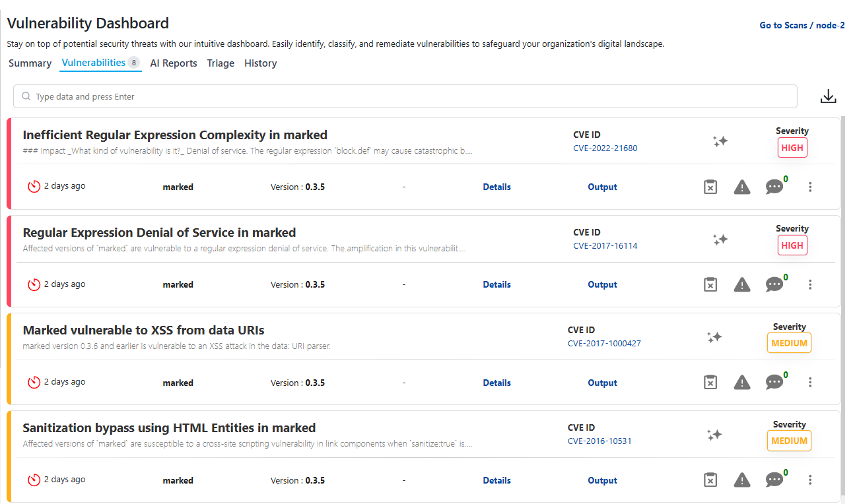Screen dimensions: 855x504
Task: Switch to the History tab
Action: pyautogui.click(x=260, y=63)
